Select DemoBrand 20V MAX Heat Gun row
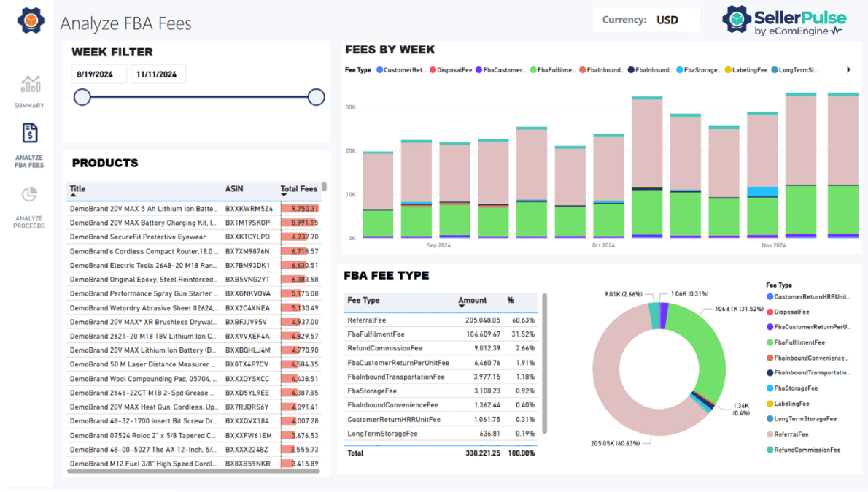Screen dimensions: 868x492 point(194,407)
